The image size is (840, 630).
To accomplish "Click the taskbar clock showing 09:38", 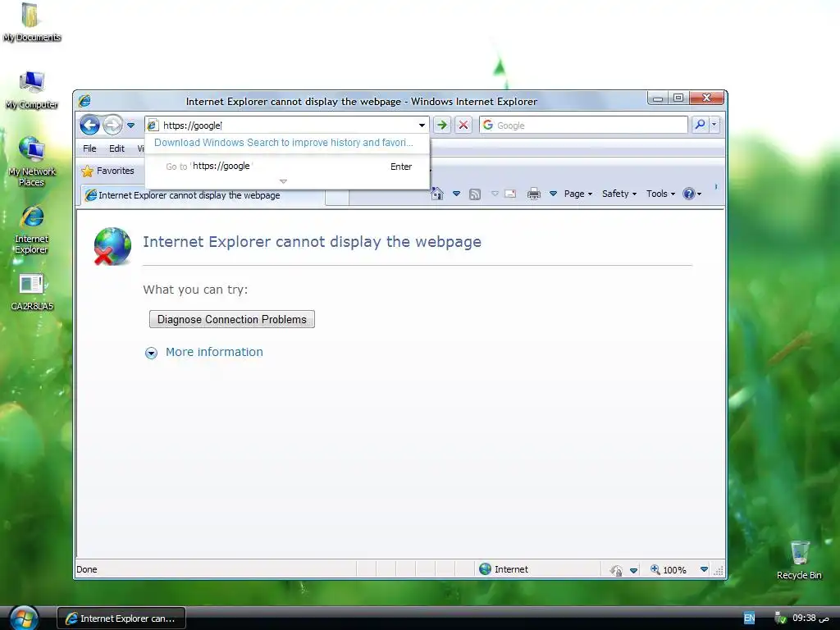I will pos(810,619).
